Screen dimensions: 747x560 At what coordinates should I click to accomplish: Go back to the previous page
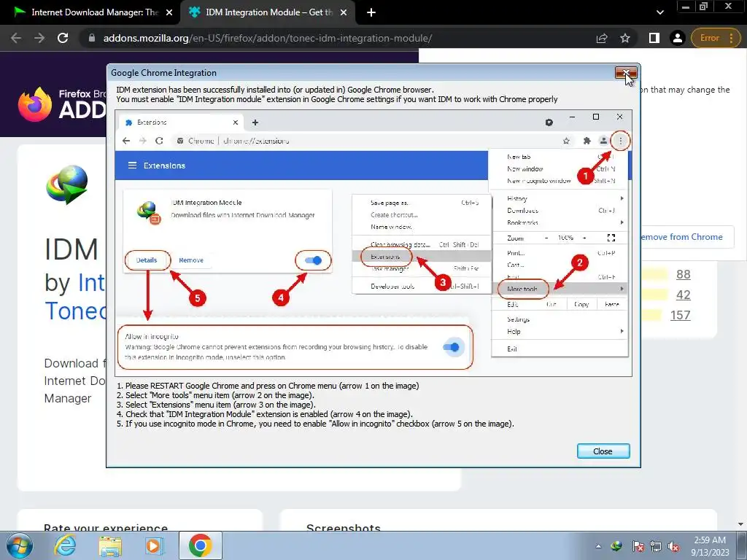pos(16,38)
